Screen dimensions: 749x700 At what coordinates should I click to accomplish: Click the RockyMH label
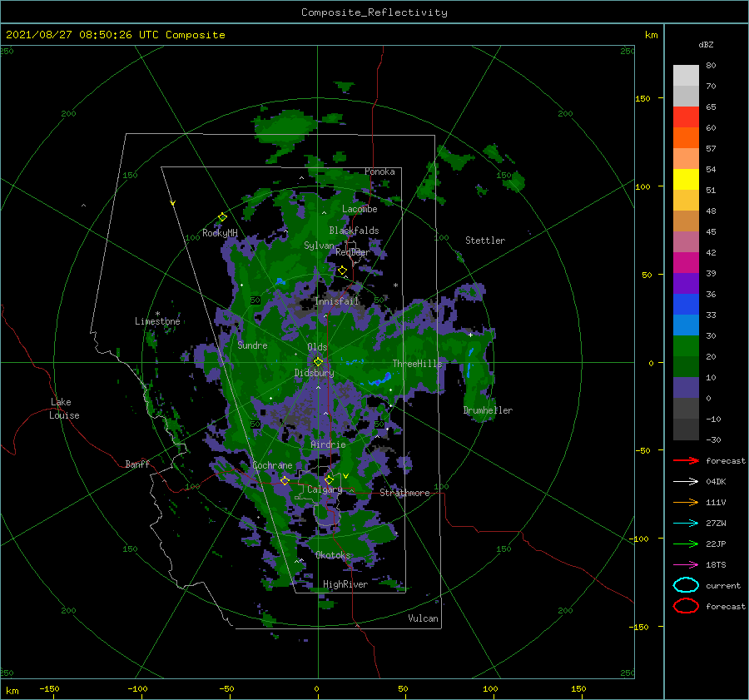[x=220, y=233]
